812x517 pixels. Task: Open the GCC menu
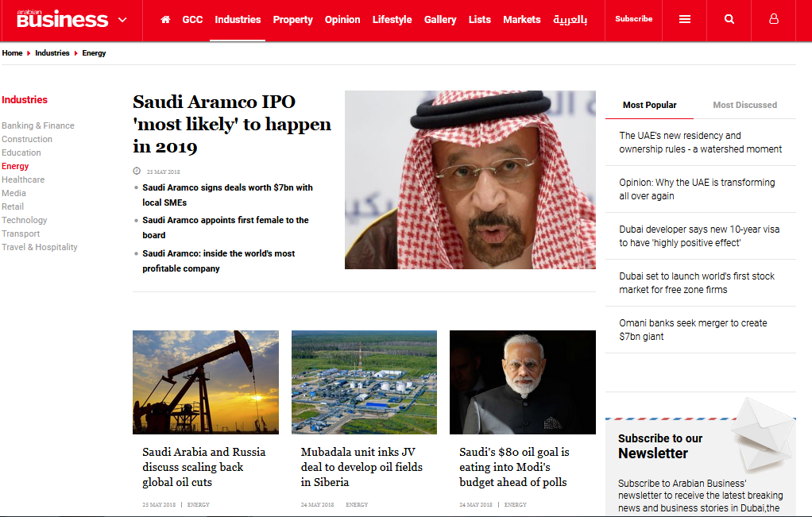coord(192,20)
